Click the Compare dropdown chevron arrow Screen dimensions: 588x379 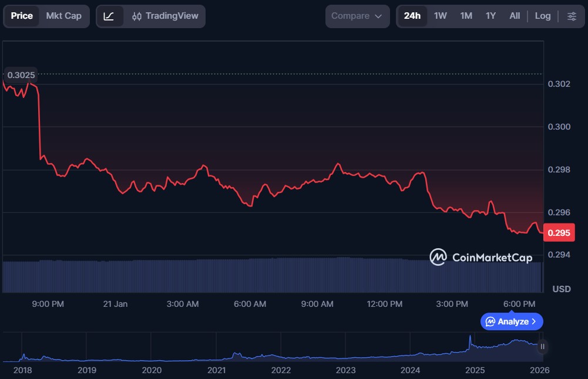tap(378, 16)
